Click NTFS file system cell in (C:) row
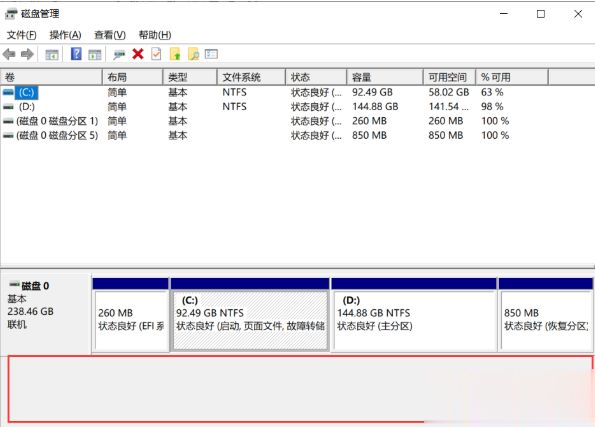595x427 pixels. click(235, 92)
